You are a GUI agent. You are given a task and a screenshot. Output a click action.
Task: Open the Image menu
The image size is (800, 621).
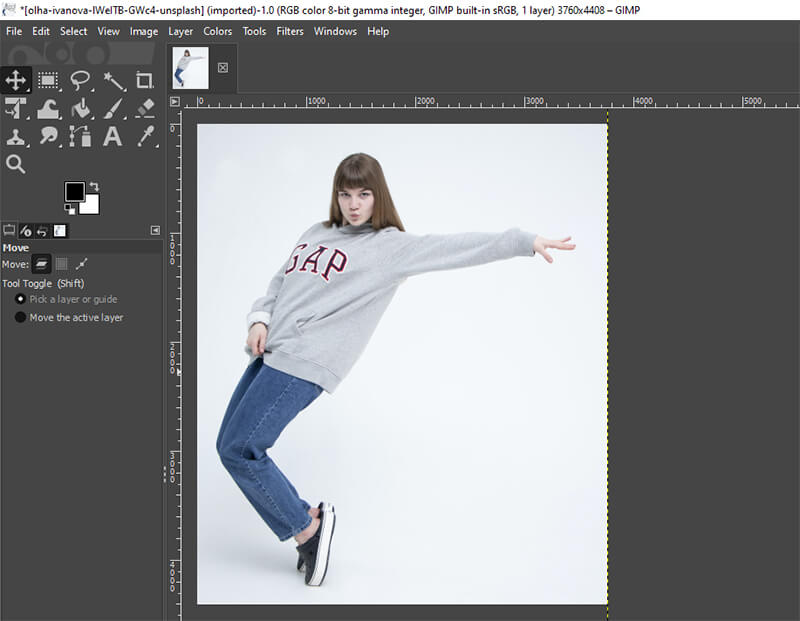point(144,31)
